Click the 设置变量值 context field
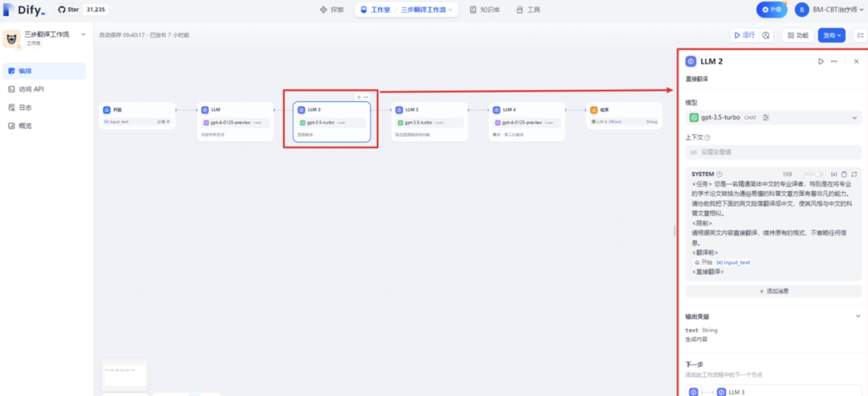Image resolution: width=868 pixels, height=396 pixels. click(773, 152)
